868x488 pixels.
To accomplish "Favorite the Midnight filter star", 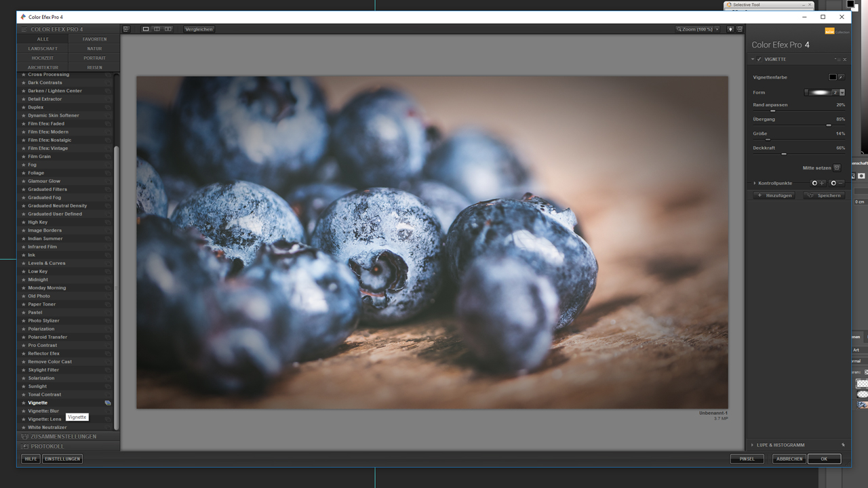I will click(x=24, y=279).
